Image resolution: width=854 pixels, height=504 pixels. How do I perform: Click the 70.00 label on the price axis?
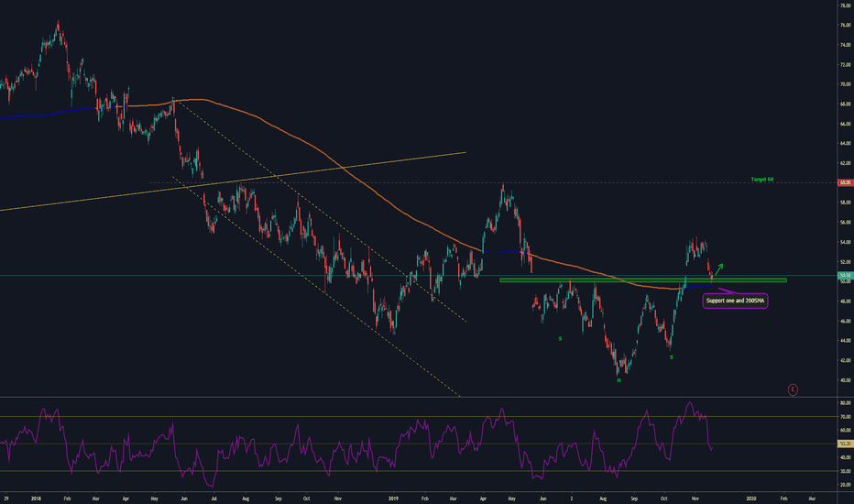coord(845,84)
